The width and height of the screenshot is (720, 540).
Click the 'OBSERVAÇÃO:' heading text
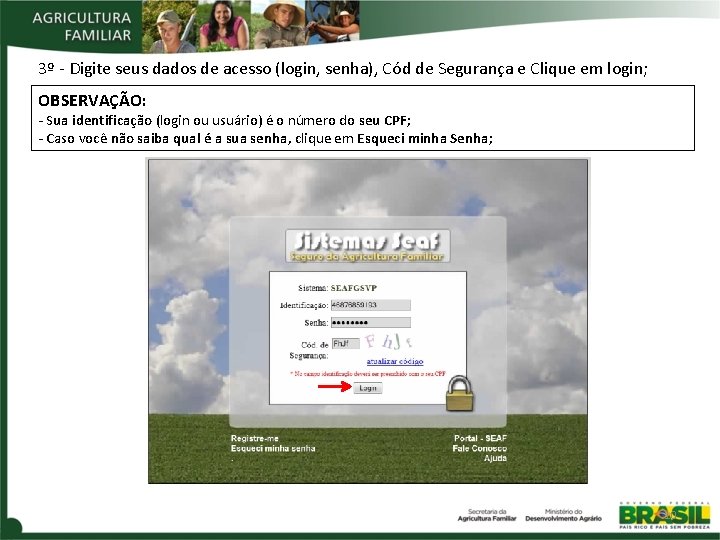coord(92,100)
